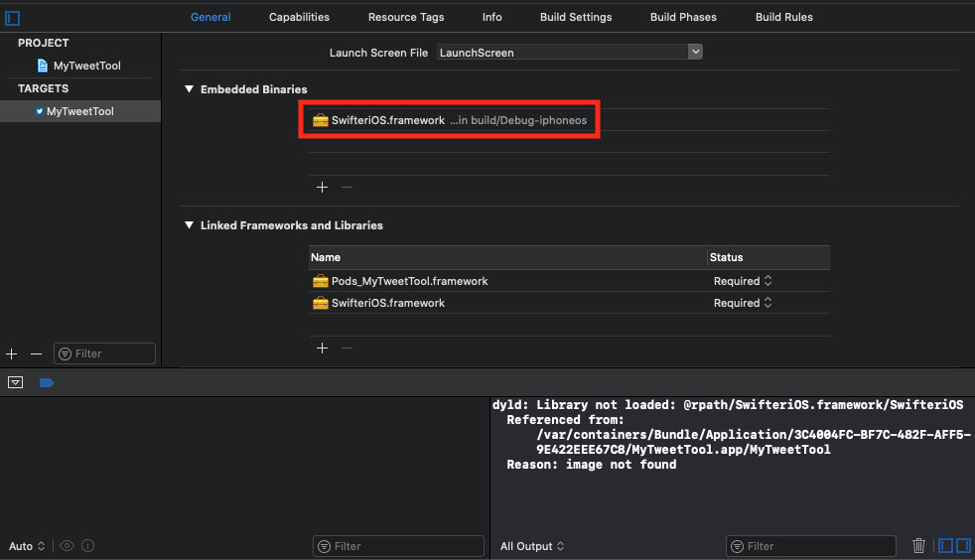Collapse the Embedded Binaries section
Screen dimensions: 975x560
point(189,89)
